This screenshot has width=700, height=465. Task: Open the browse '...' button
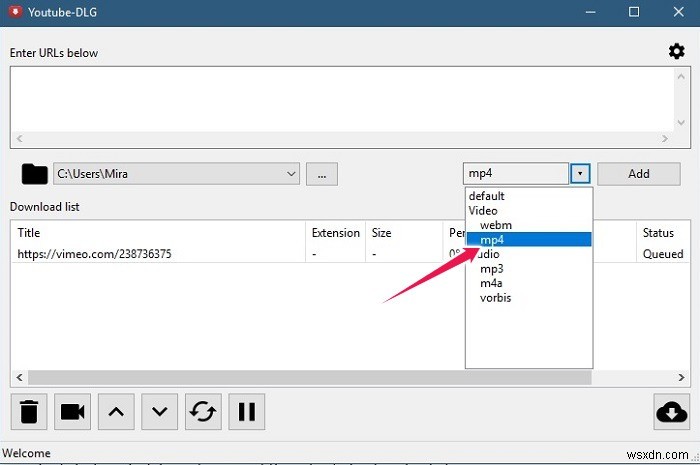pyautogui.click(x=322, y=174)
